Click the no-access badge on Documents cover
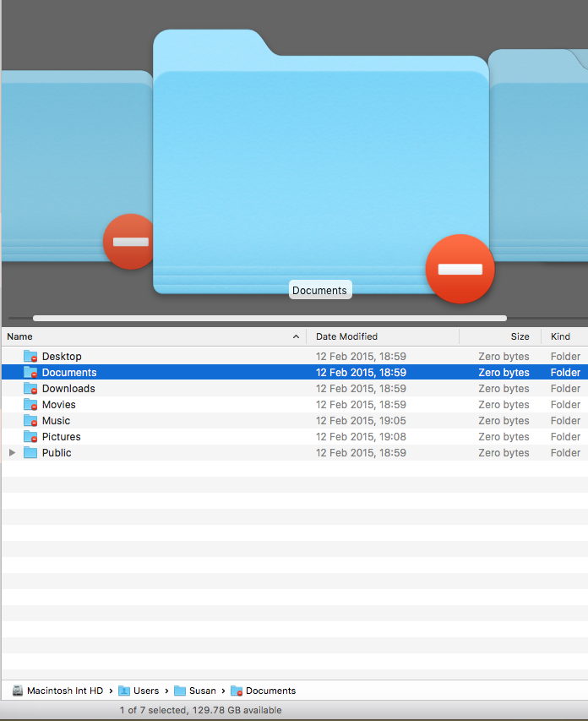The height and width of the screenshot is (721, 588). [x=460, y=269]
